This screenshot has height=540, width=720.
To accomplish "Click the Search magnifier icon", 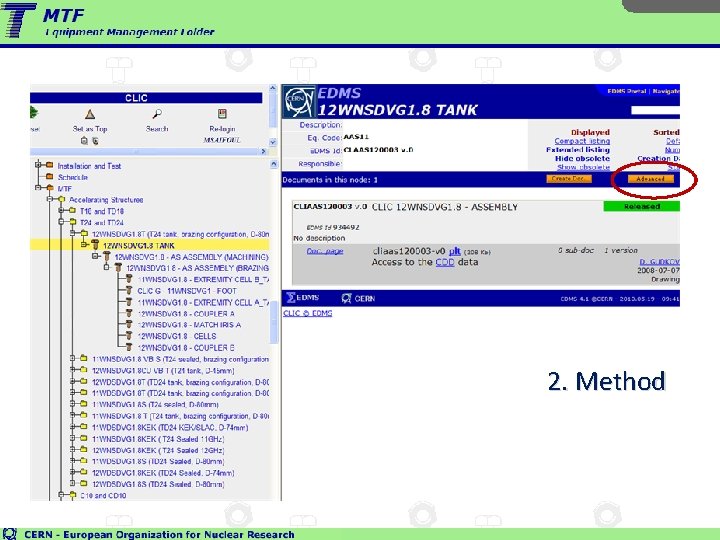I will (157, 114).
